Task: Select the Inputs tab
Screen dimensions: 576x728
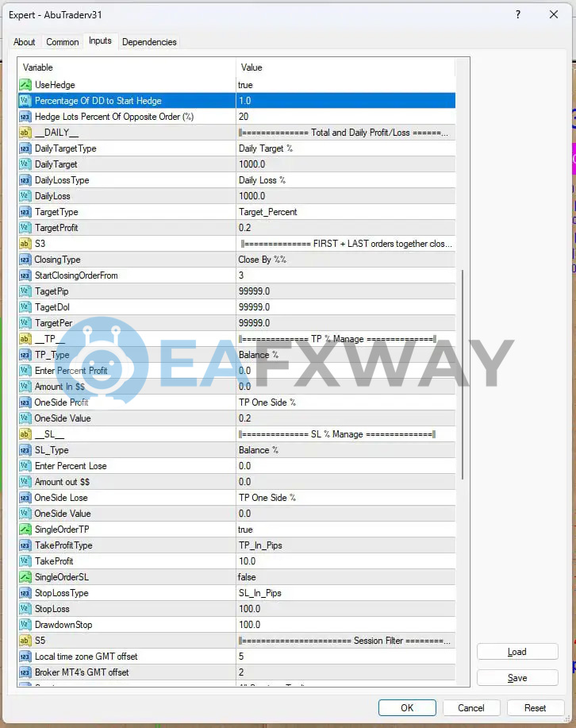Action: point(100,40)
